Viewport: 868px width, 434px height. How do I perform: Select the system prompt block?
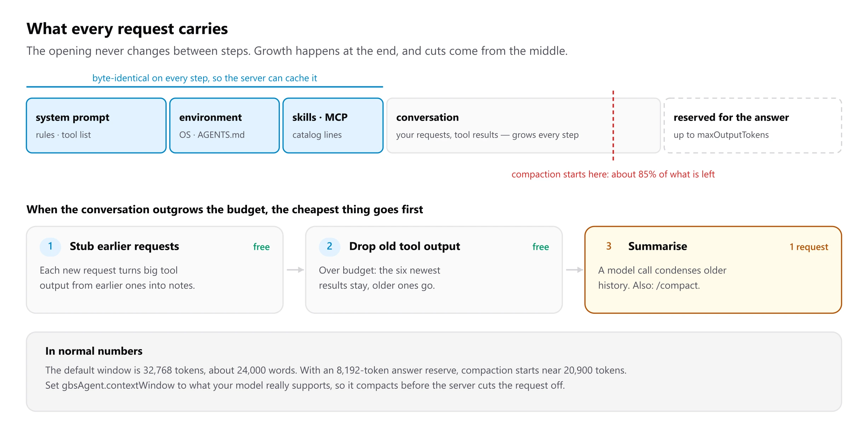tap(96, 126)
